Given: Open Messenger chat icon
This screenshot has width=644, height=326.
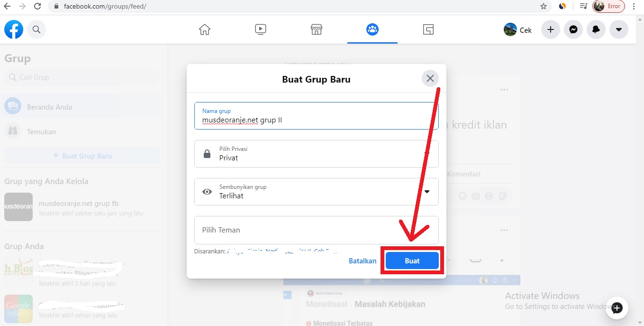Looking at the screenshot, I should tap(573, 29).
